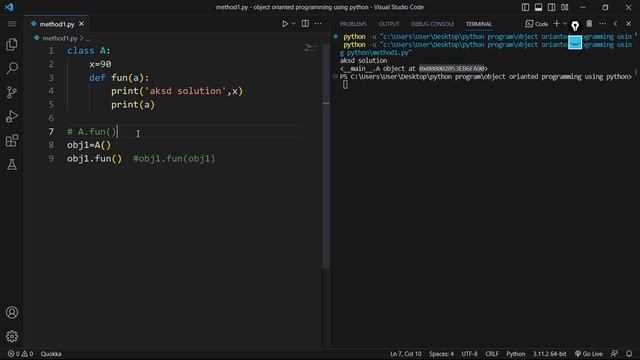This screenshot has width=640, height=360.
Task: Expand the run button dropdown arrow
Action: [293, 24]
